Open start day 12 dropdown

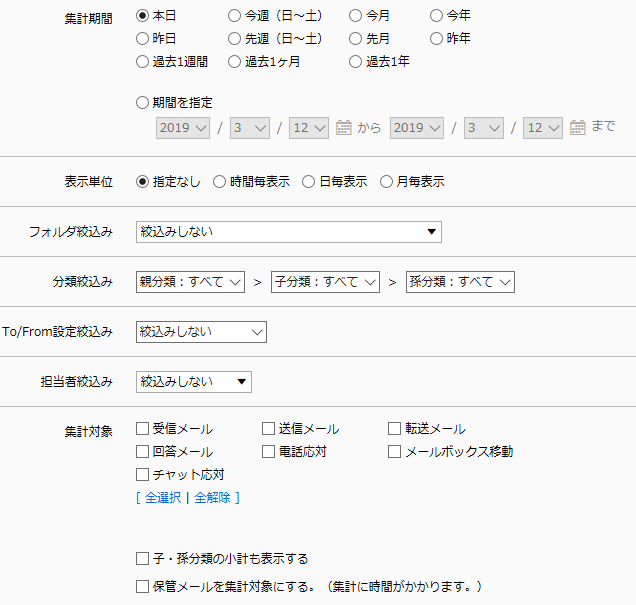(x=309, y=128)
